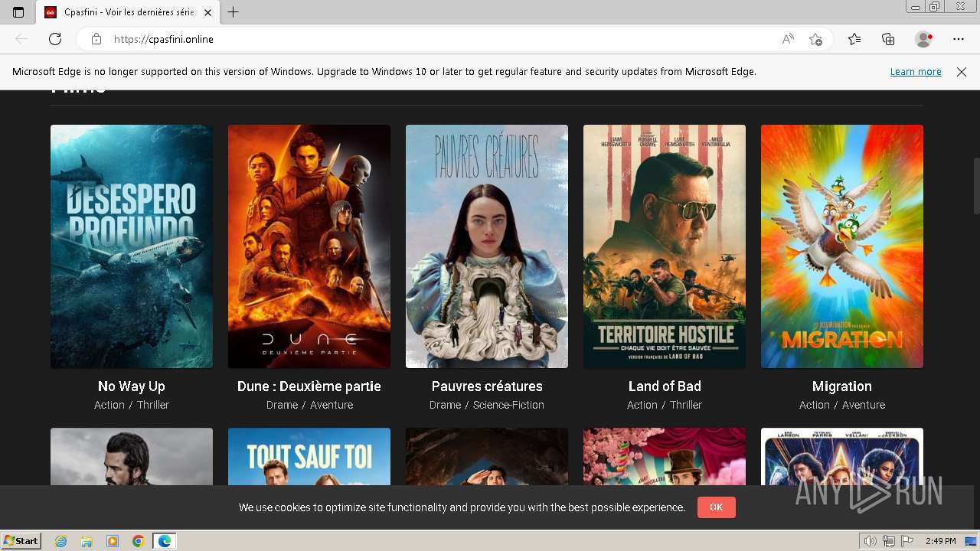This screenshot has height=551, width=980.
Task: Close the Cpasfini tab
Action: pos(207,12)
